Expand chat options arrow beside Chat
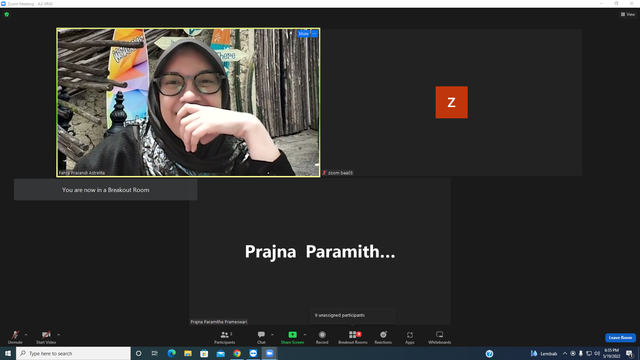640x360 pixels. pos(272,335)
